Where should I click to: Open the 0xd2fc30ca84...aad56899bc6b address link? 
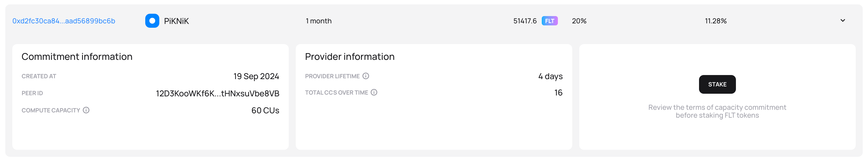click(x=64, y=21)
